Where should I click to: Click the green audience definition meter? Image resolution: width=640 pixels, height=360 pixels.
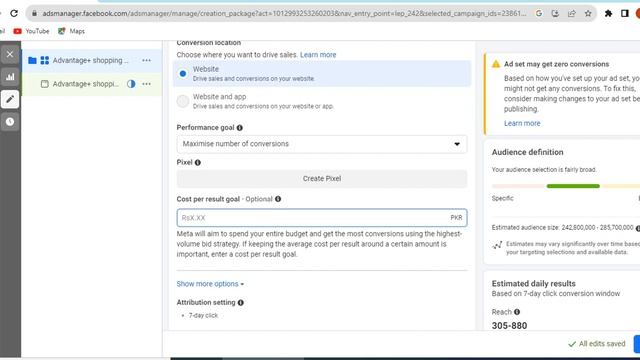573,186
